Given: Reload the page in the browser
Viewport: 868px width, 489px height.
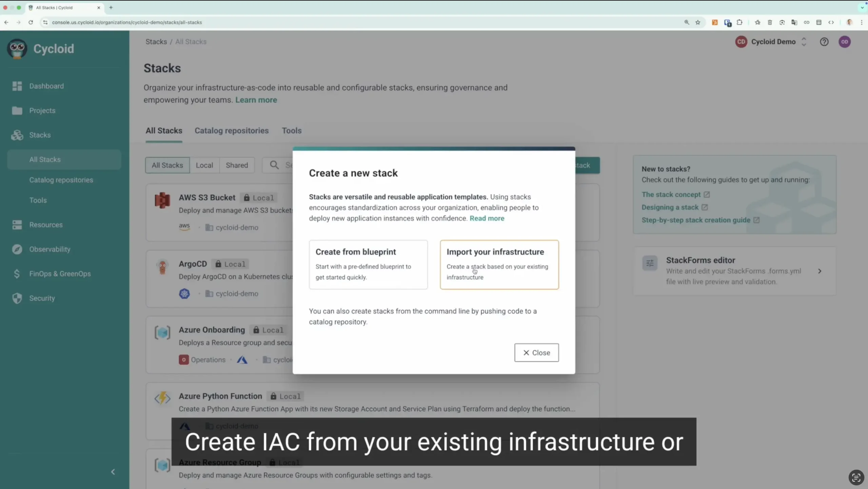Looking at the screenshot, I should [31, 22].
